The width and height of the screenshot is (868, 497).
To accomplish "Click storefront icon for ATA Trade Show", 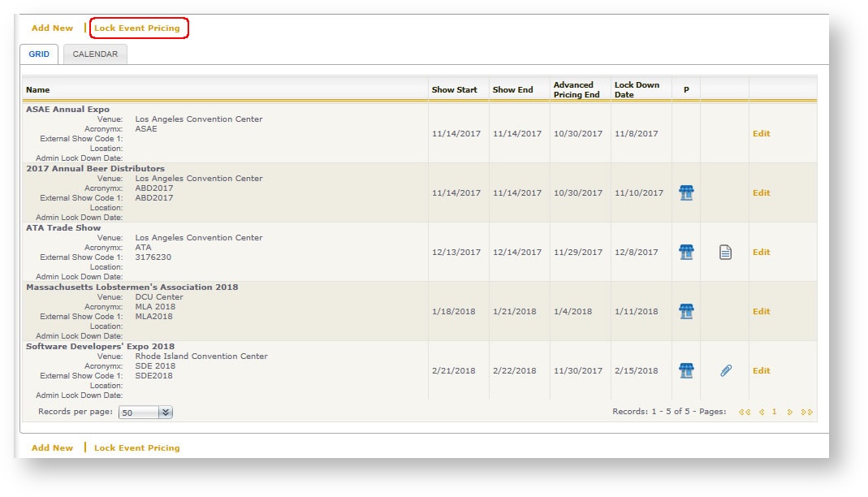I will (x=686, y=253).
